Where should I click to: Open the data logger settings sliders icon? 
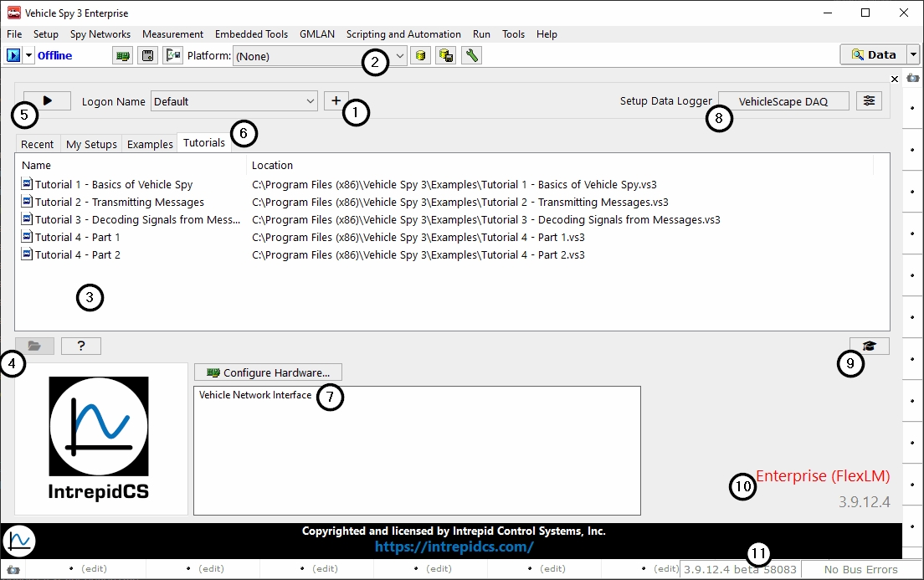(870, 101)
